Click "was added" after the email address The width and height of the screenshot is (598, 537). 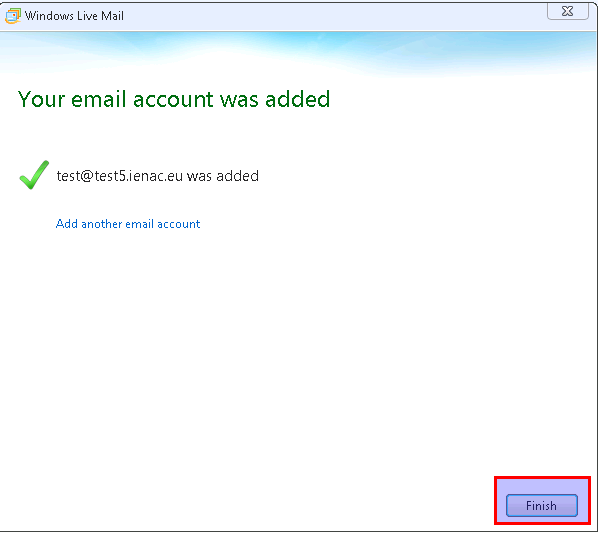coord(223,176)
